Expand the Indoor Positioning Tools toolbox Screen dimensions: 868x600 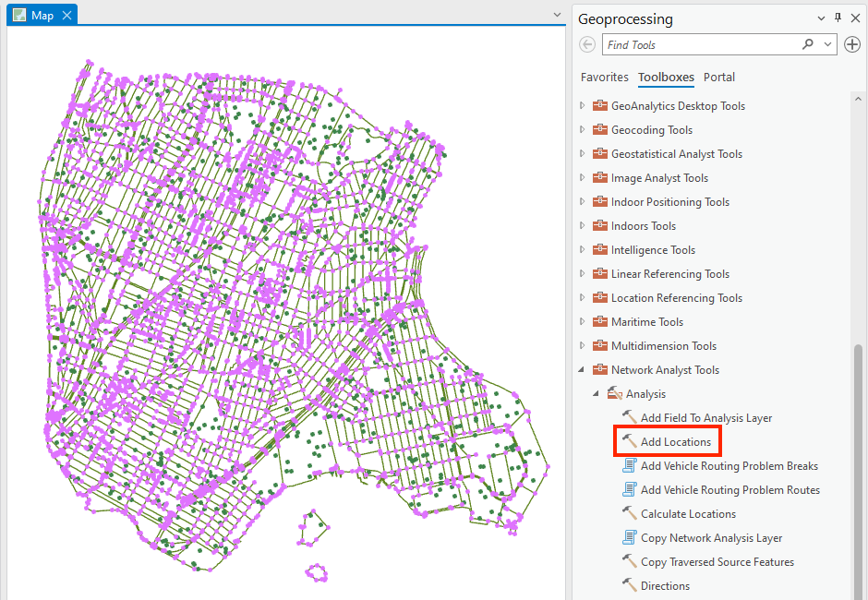click(x=582, y=201)
